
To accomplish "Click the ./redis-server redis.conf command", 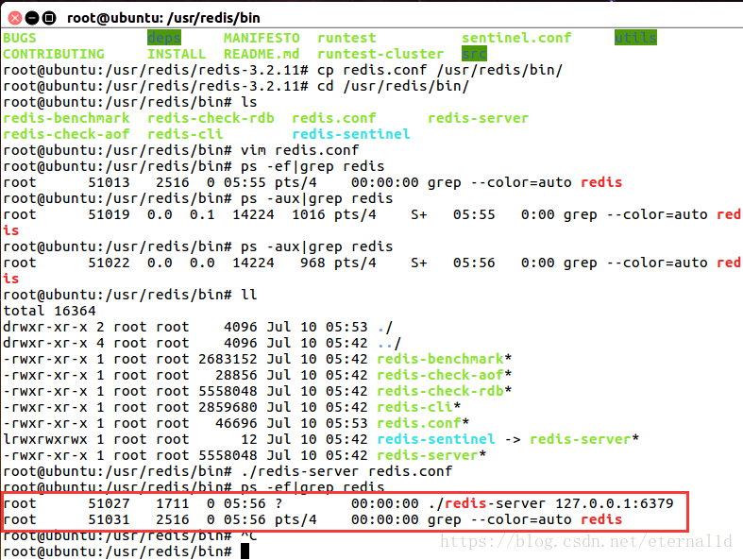I will click(346, 471).
